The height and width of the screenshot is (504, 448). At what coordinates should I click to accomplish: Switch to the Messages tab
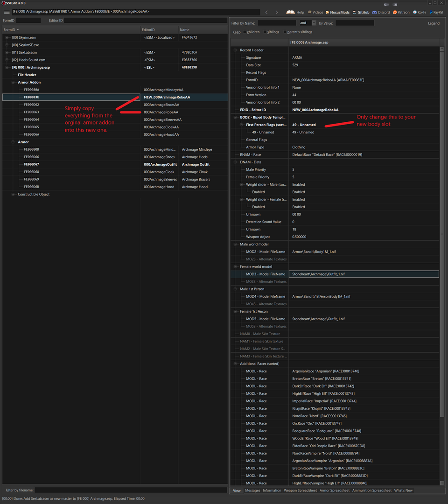252,490
